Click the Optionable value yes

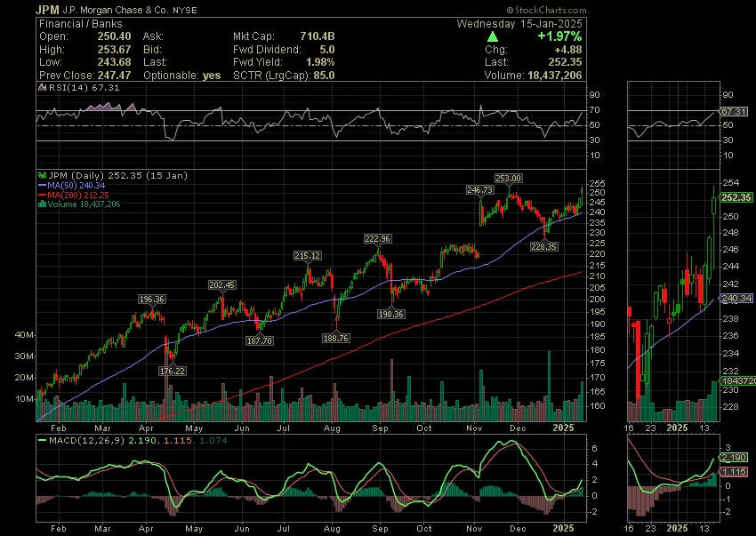(x=212, y=76)
